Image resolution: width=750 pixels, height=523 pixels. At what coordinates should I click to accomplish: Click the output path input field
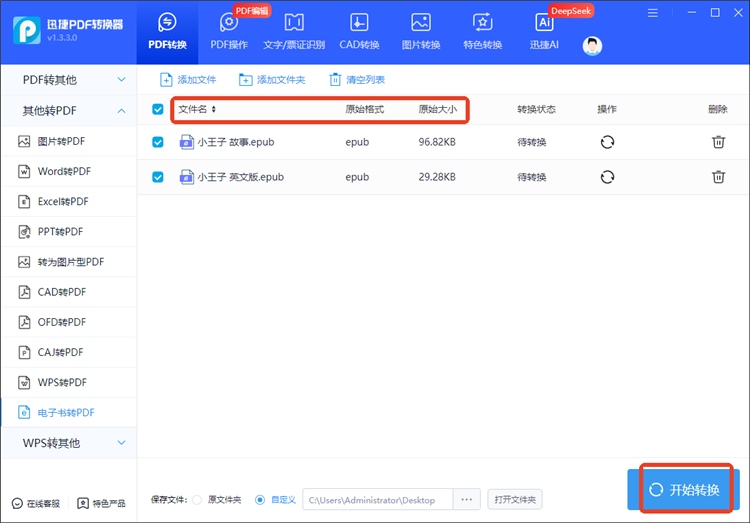[377, 500]
